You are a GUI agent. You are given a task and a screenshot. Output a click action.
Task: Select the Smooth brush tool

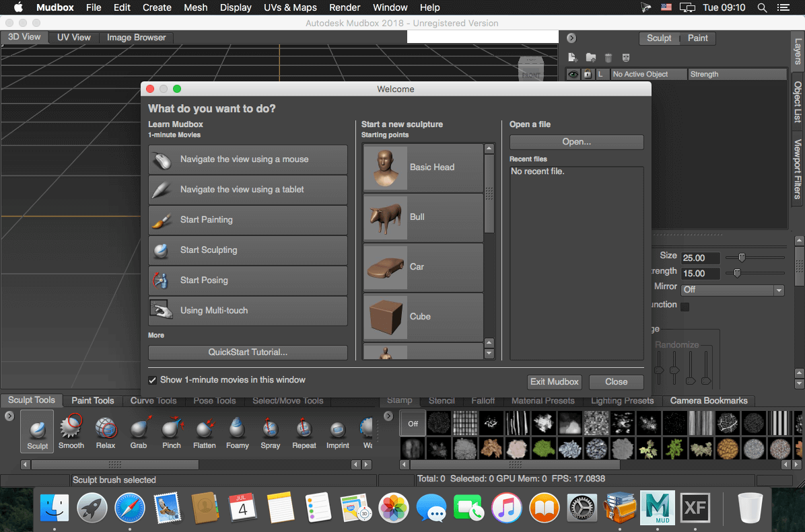71,431
